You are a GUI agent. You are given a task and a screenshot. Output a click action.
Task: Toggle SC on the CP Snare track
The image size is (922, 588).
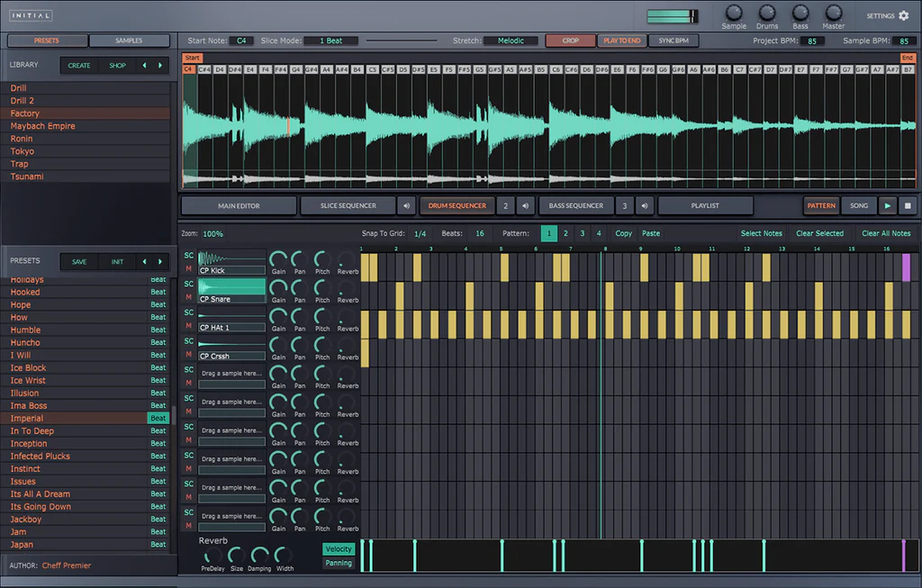coord(189,284)
